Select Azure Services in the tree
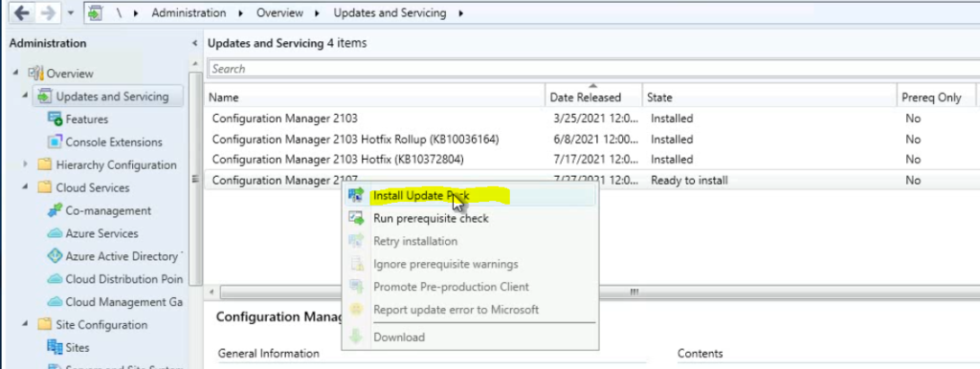 (101, 233)
